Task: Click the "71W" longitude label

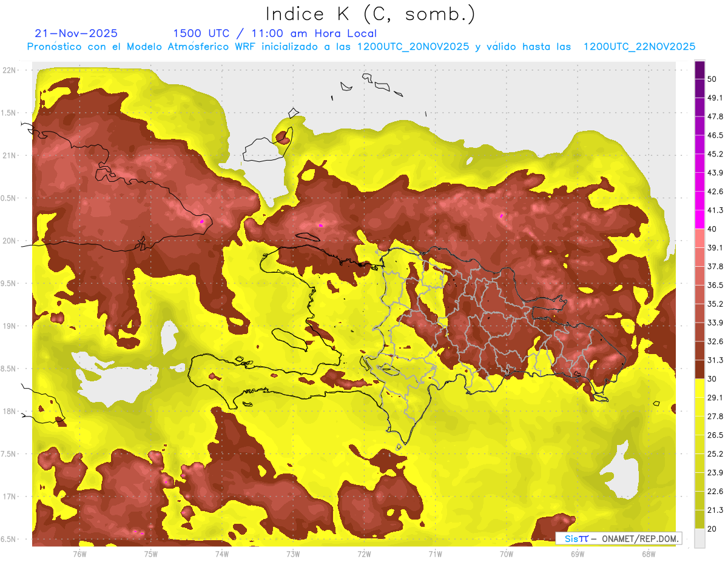Action: 435,554
